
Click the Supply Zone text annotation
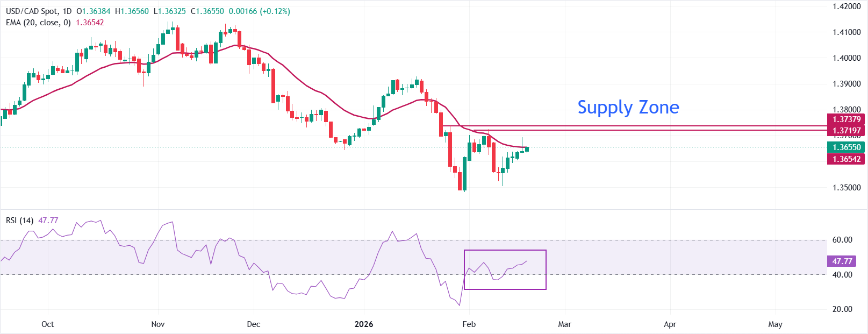click(x=628, y=108)
